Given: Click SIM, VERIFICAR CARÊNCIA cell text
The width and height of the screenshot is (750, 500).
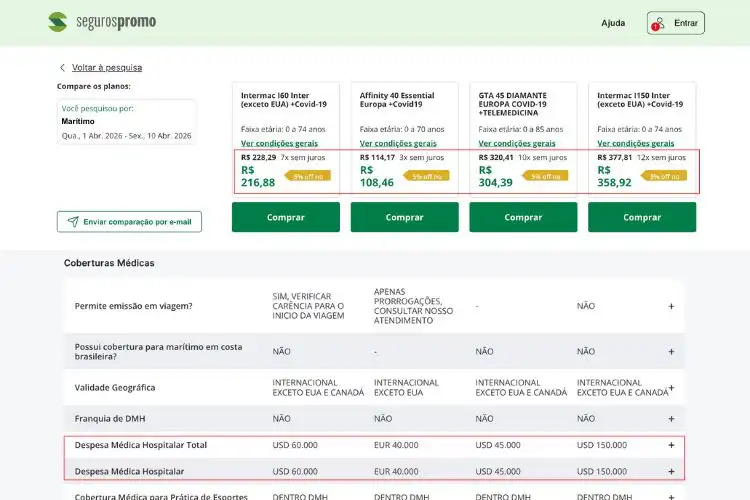Looking at the screenshot, I should point(309,306).
